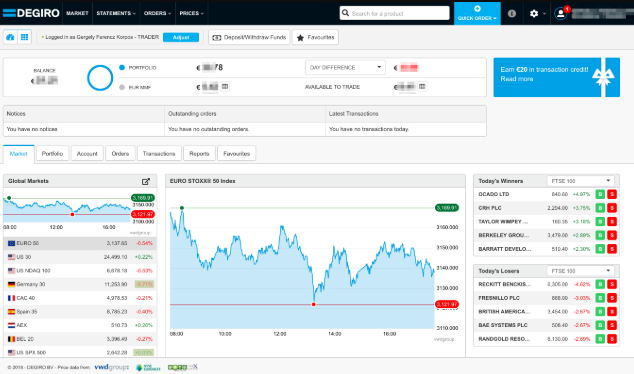
Task: Click the information icon in header
Action: (511, 13)
